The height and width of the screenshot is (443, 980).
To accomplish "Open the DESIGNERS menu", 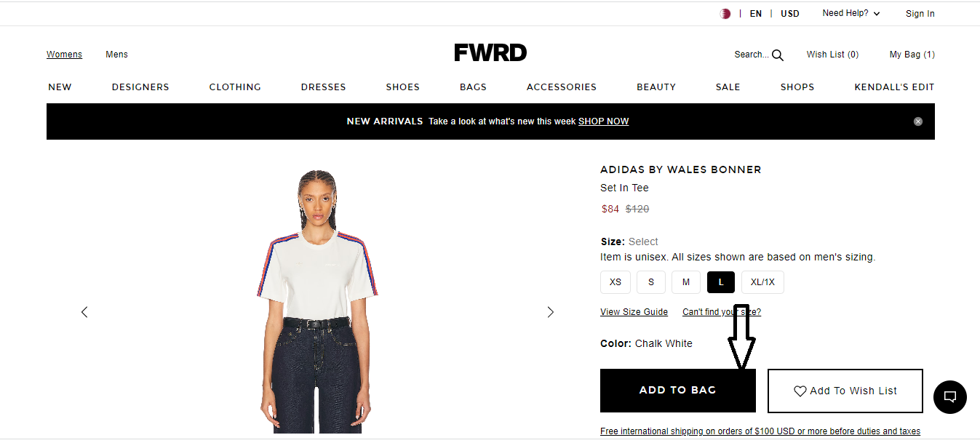I will 140,87.
